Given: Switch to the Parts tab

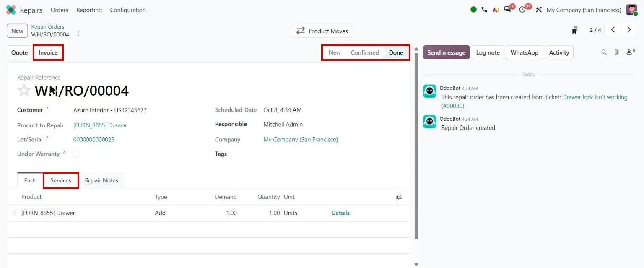Looking at the screenshot, I should pyautogui.click(x=30, y=180).
